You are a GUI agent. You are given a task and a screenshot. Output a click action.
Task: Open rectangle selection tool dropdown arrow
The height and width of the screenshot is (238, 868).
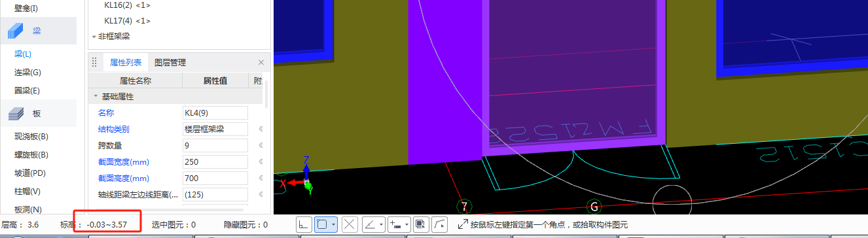[x=334, y=224]
